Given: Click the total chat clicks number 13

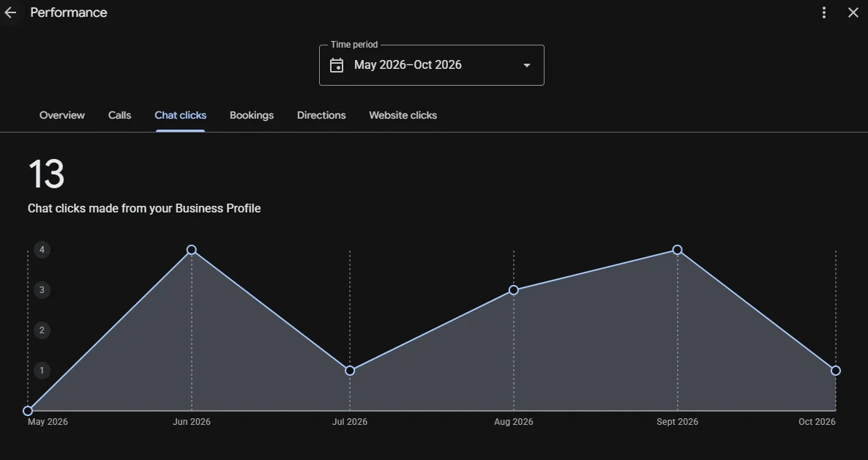Looking at the screenshot, I should [x=47, y=174].
